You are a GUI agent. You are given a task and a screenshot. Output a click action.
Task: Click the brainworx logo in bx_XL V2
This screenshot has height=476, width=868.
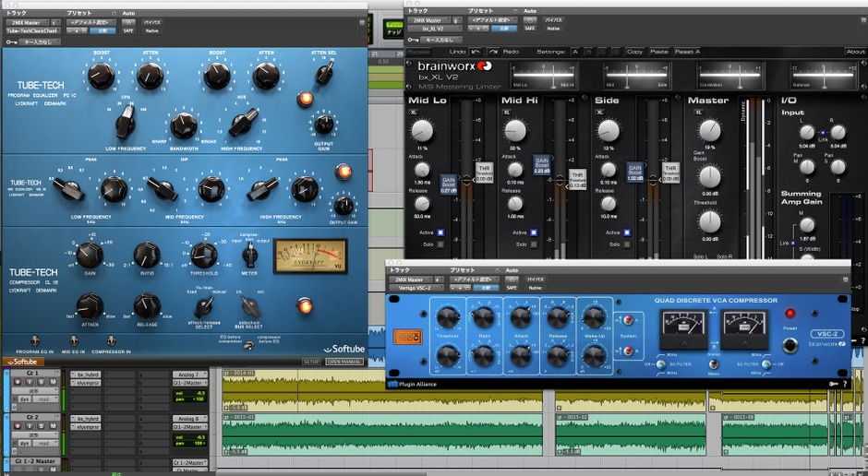coord(454,66)
